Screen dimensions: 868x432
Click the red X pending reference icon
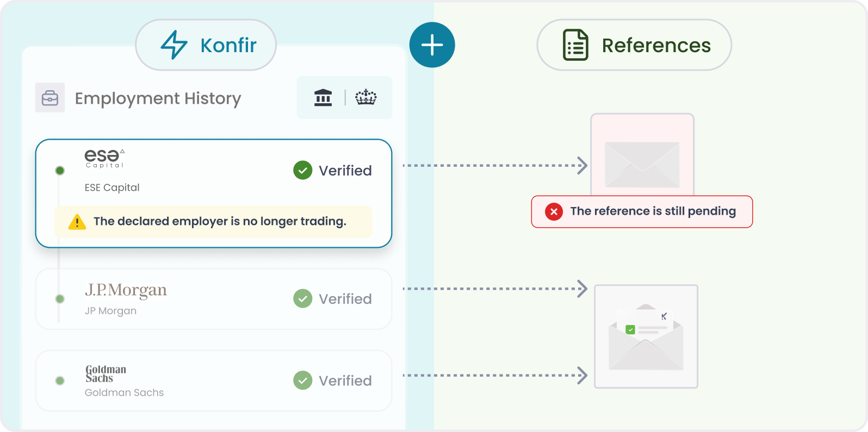554,211
